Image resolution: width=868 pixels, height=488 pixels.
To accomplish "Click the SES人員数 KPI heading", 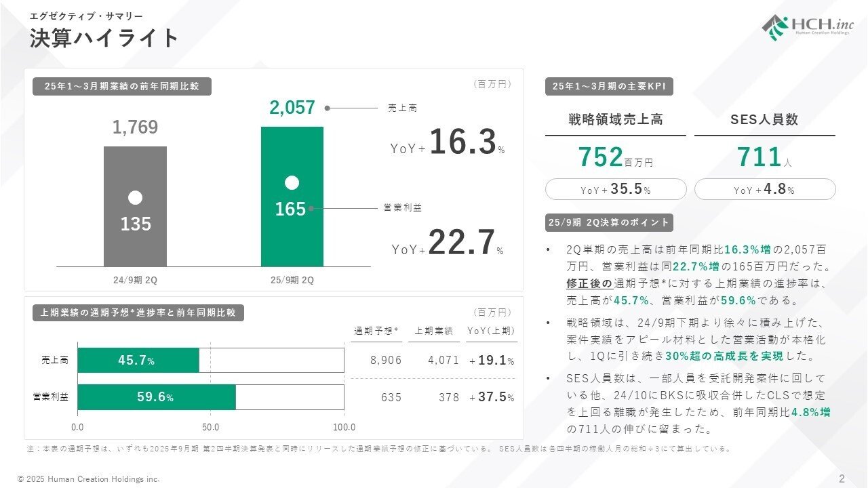I will point(764,120).
